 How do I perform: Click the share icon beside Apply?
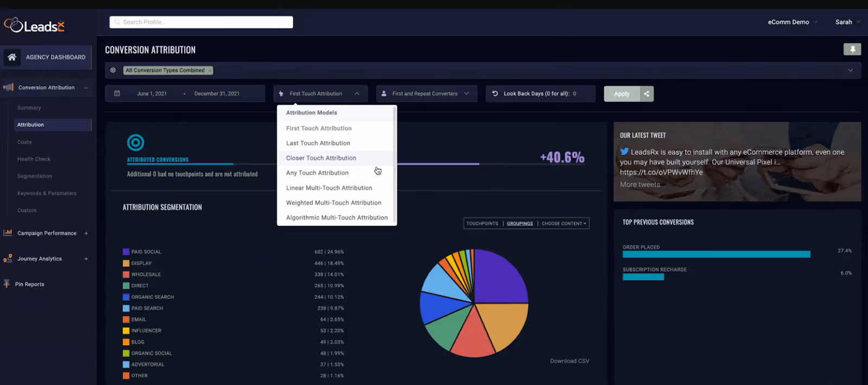pyautogui.click(x=647, y=94)
